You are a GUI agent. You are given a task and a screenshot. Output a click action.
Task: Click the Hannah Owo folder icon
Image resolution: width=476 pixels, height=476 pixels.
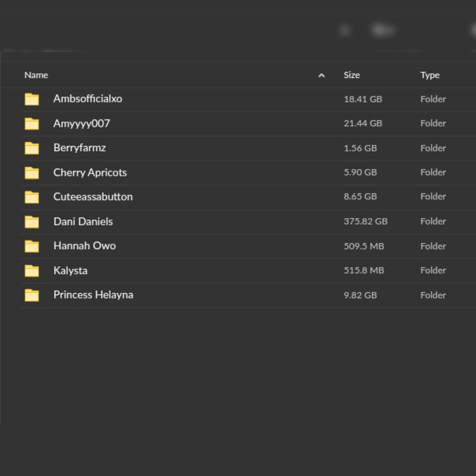pyautogui.click(x=32, y=246)
